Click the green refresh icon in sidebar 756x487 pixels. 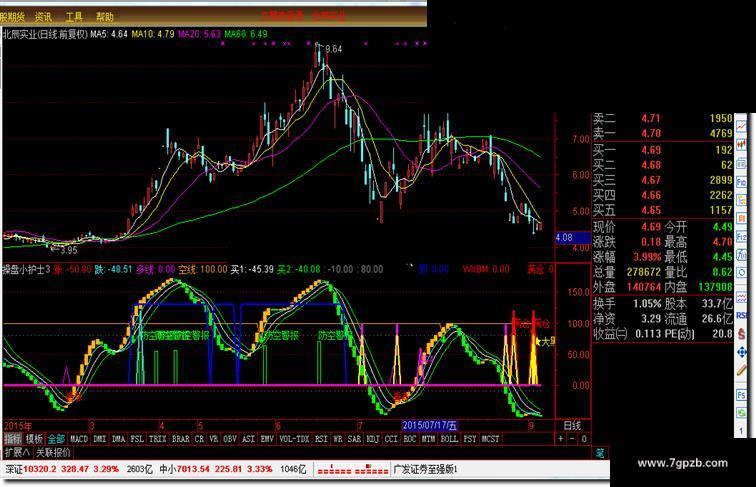[742, 412]
